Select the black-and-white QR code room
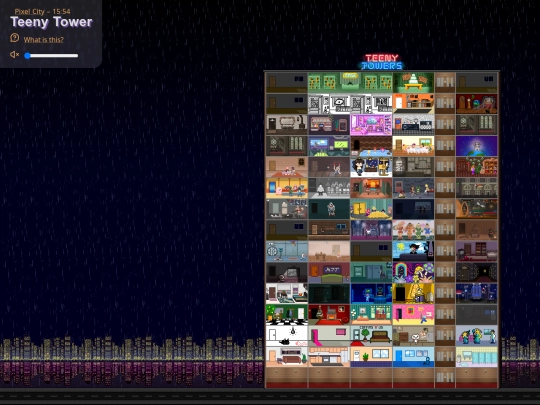This screenshot has height=405, width=540. (350, 104)
